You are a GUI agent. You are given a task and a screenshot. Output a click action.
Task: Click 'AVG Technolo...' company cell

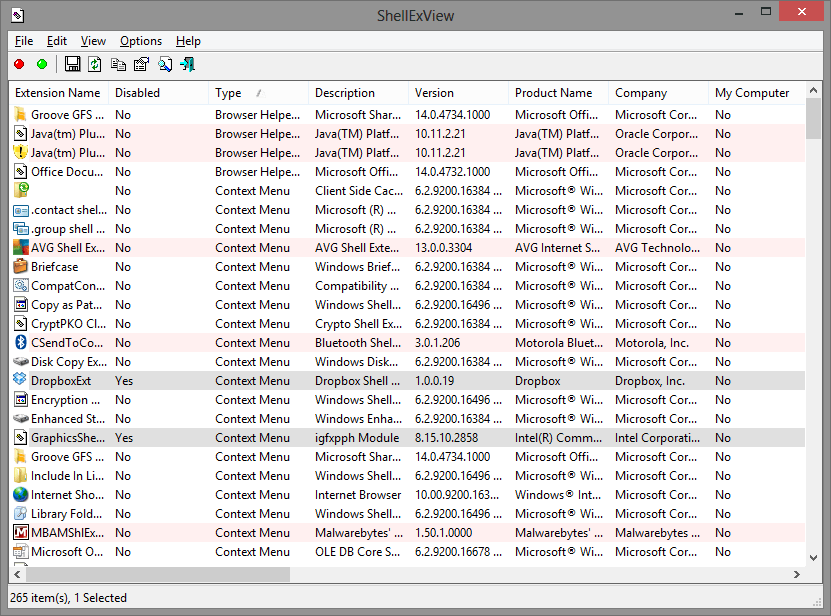point(657,248)
